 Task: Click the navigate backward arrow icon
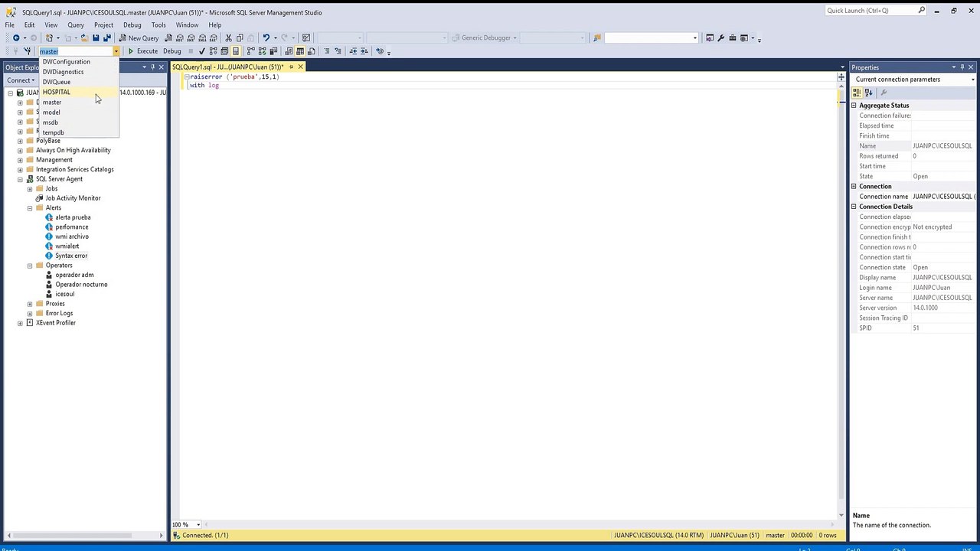pos(16,37)
